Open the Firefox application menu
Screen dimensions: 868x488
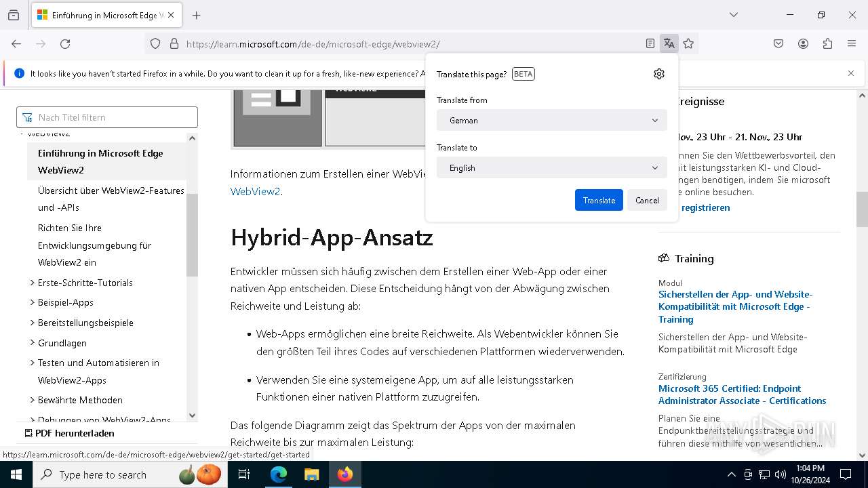click(852, 44)
